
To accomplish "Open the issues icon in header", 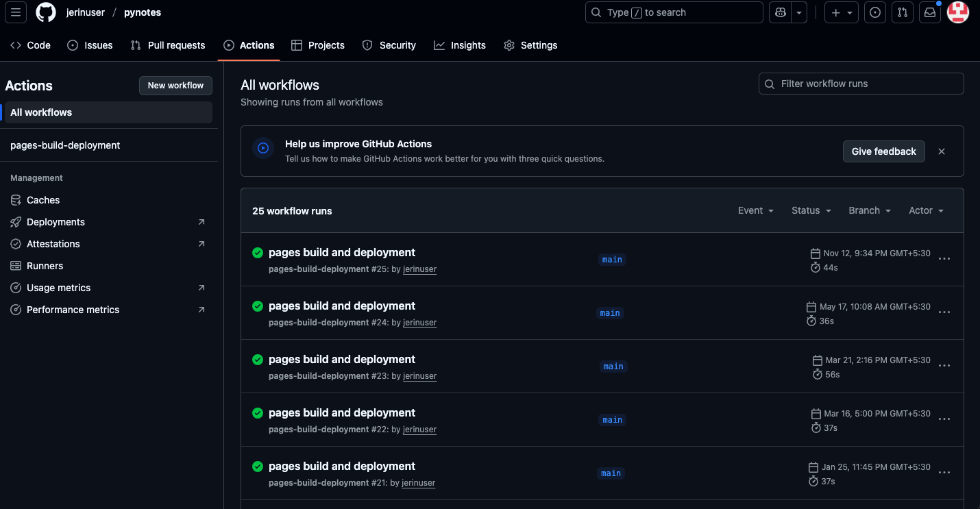I will coord(875,12).
